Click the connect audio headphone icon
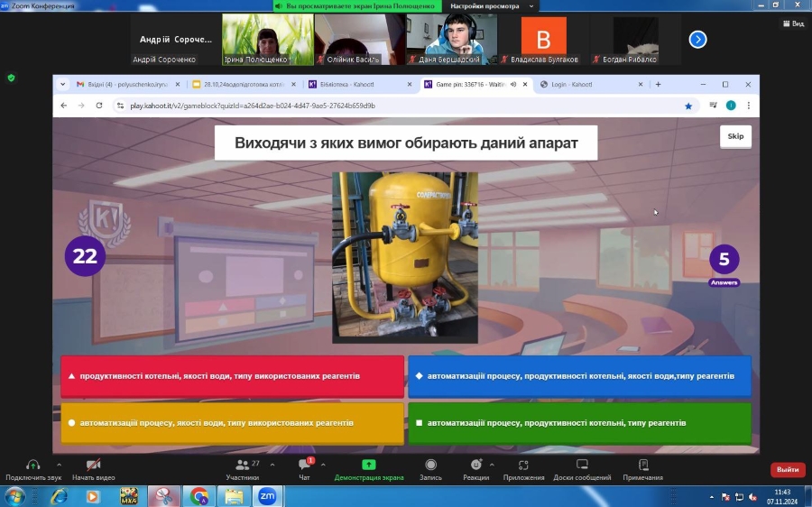The height and width of the screenshot is (507, 812). 33,465
